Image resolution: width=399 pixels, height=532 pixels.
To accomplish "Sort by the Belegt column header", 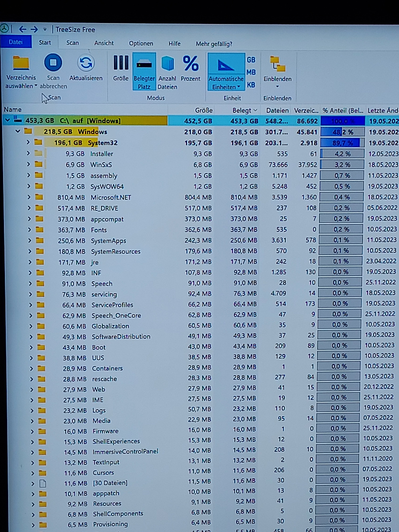I will click(x=242, y=110).
